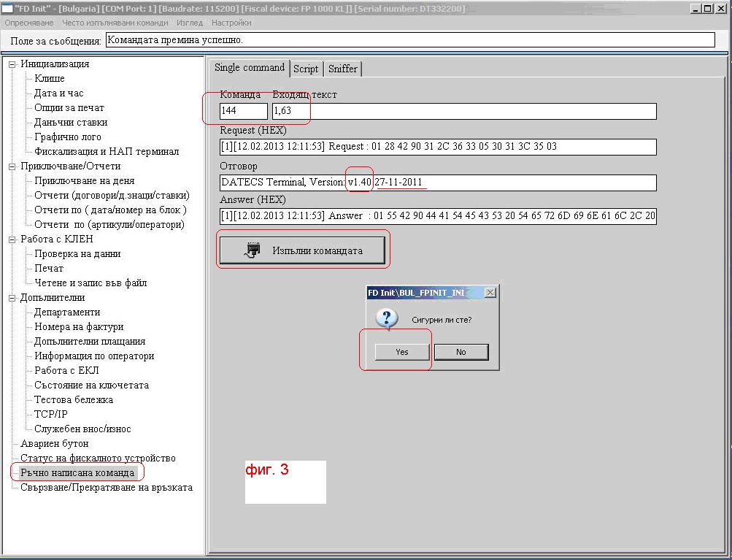Image resolution: width=732 pixels, height=560 pixels.
Task: Open the Настройки menu
Action: (x=231, y=23)
